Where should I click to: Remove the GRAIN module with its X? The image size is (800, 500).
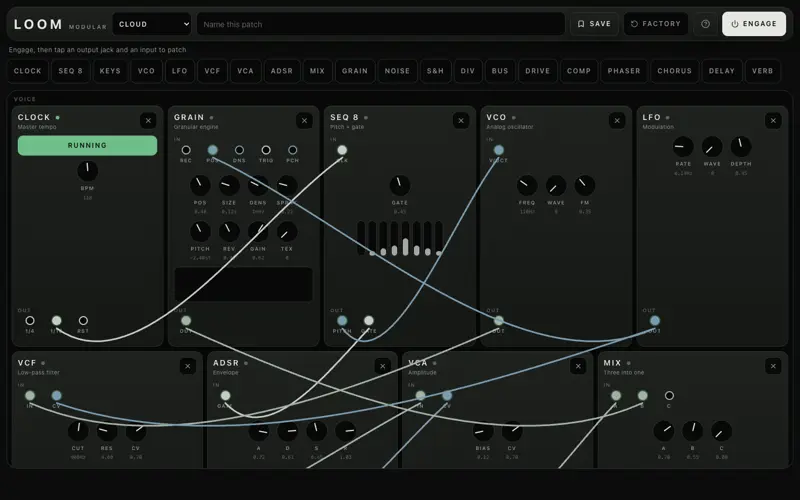tap(304, 120)
